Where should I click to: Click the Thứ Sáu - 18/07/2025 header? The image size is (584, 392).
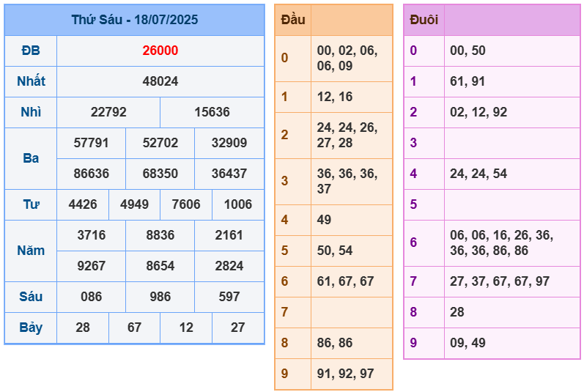(135, 20)
